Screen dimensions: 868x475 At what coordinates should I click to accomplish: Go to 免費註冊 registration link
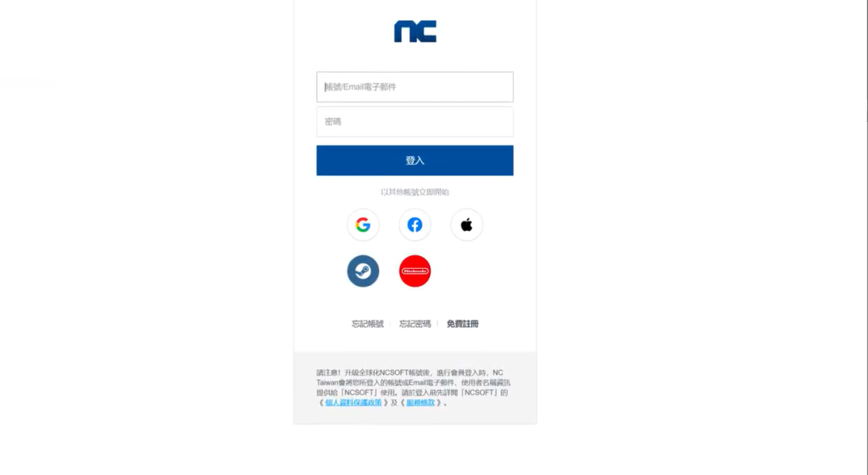point(463,324)
